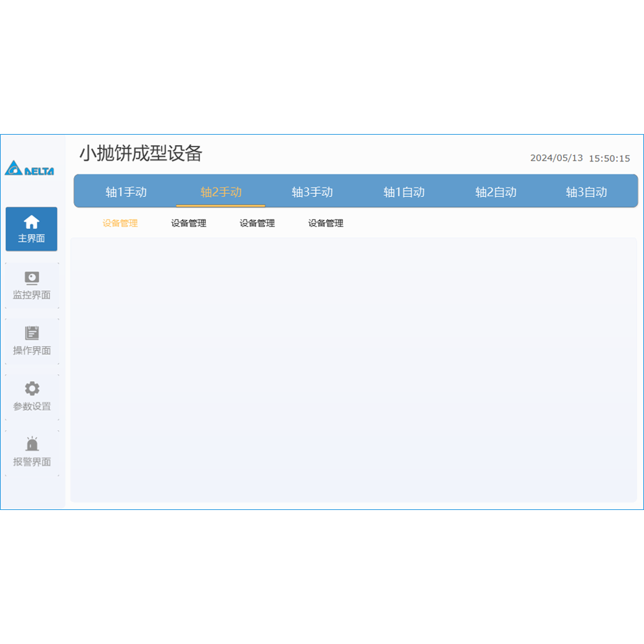Image resolution: width=644 pixels, height=644 pixels.
Task: Open the 主界面 home icon
Action: coord(32,222)
